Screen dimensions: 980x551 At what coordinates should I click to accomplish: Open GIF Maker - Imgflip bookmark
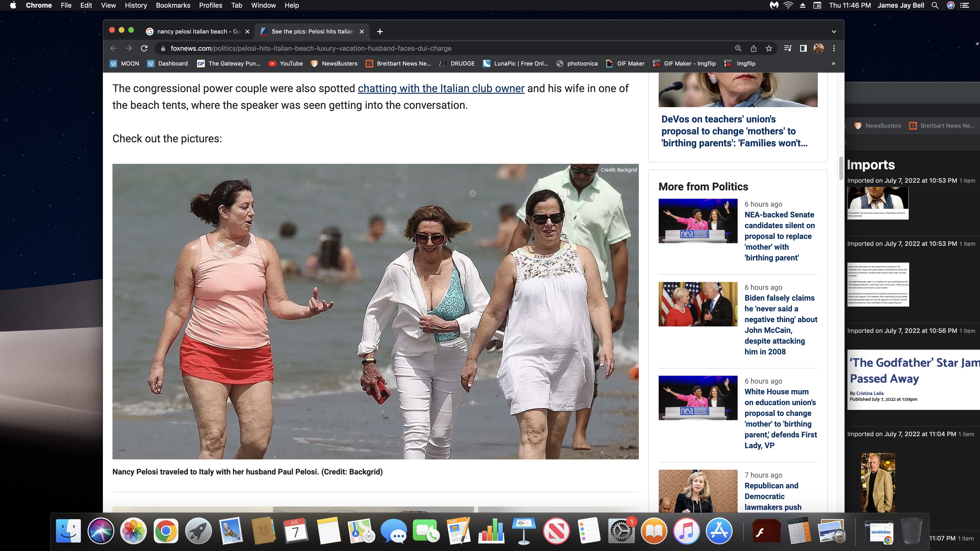(x=685, y=64)
